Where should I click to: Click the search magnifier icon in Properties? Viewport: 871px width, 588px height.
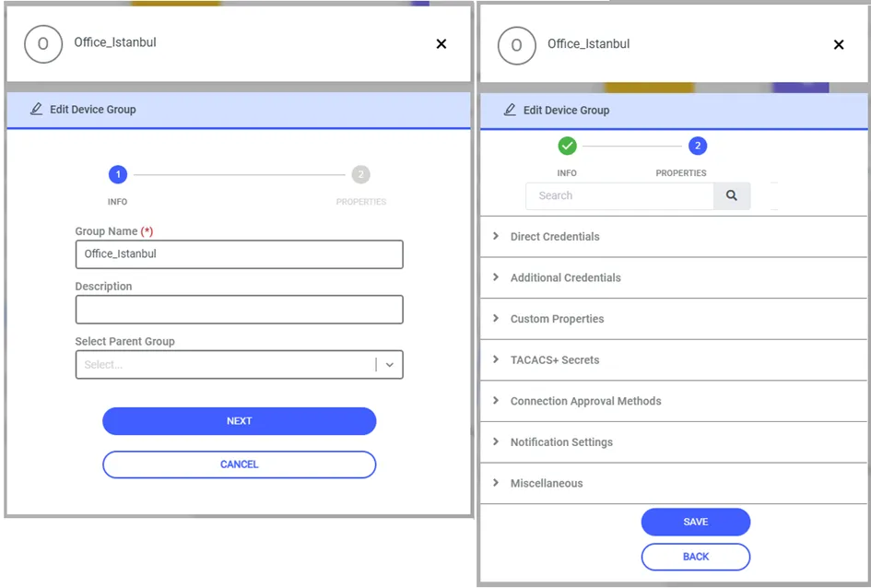[x=732, y=195]
